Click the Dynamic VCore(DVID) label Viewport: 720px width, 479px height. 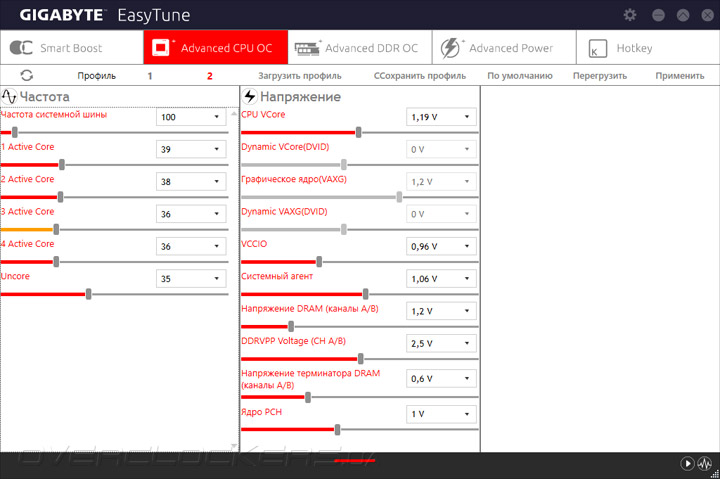coord(285,147)
